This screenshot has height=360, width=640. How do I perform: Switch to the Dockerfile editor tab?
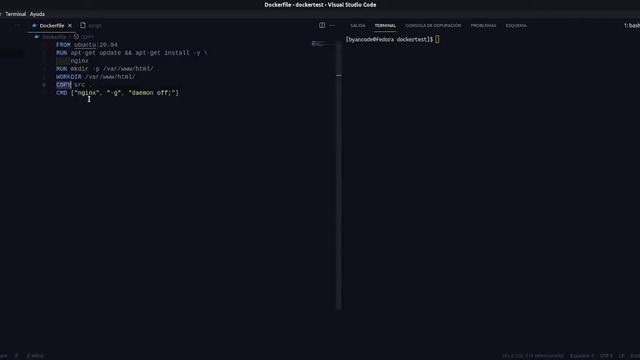52,25
